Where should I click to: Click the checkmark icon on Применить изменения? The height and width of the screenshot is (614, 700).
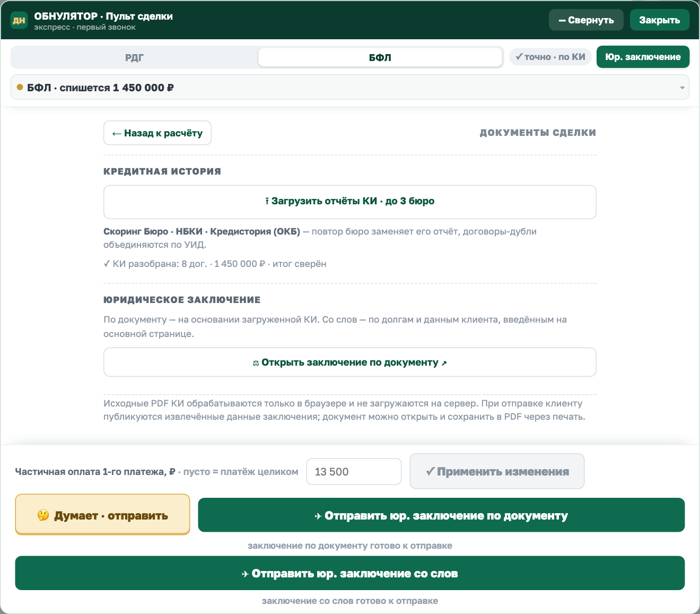tap(431, 471)
